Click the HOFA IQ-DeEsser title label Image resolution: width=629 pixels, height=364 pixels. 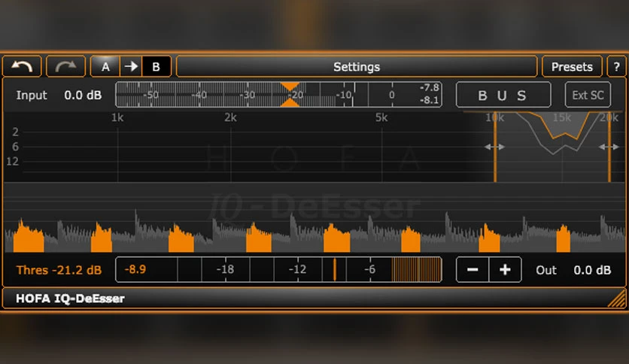coord(70,299)
